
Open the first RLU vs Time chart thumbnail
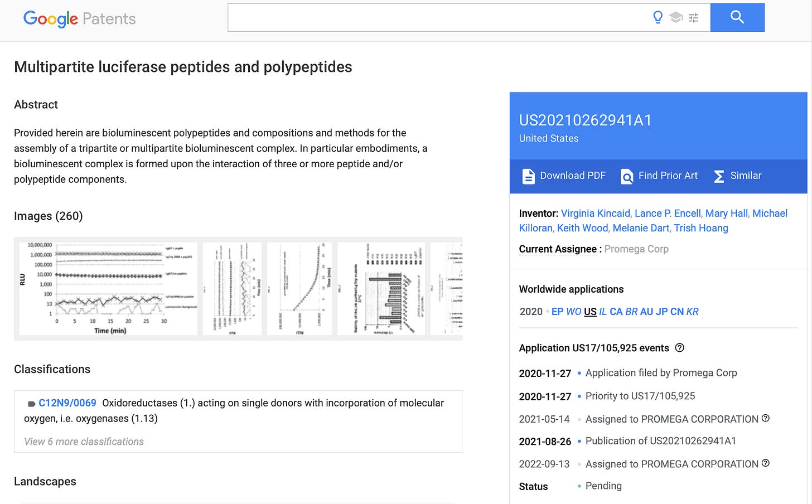(108, 288)
